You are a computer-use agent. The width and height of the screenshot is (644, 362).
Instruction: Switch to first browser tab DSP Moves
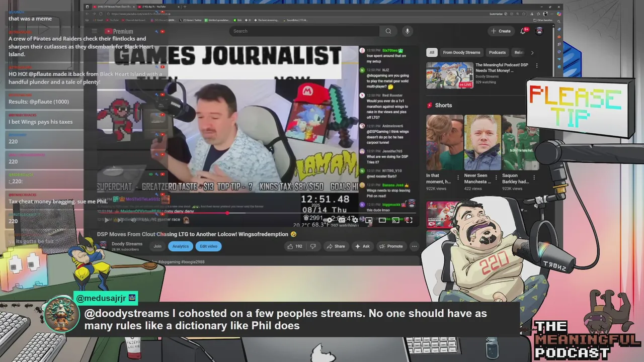click(113, 7)
